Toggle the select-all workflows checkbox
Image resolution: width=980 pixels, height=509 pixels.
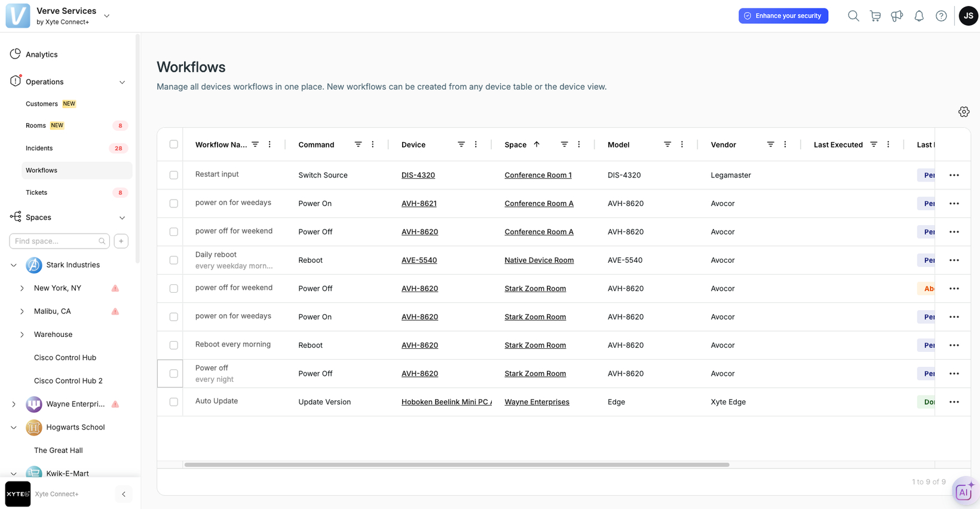pos(174,145)
